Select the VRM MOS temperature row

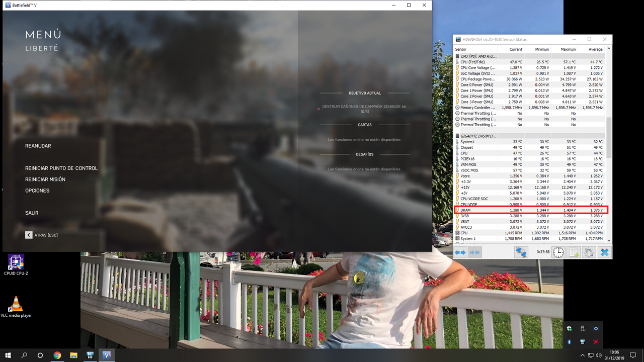point(529,164)
